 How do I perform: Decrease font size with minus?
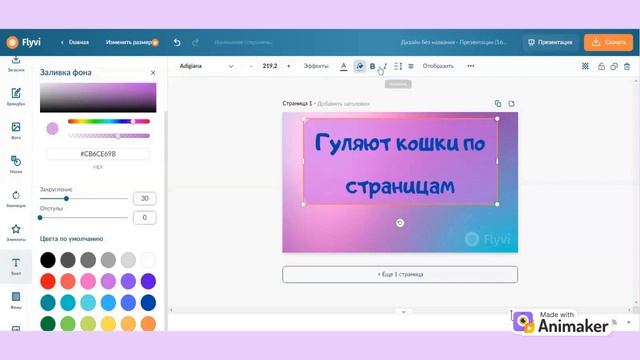pos(251,66)
